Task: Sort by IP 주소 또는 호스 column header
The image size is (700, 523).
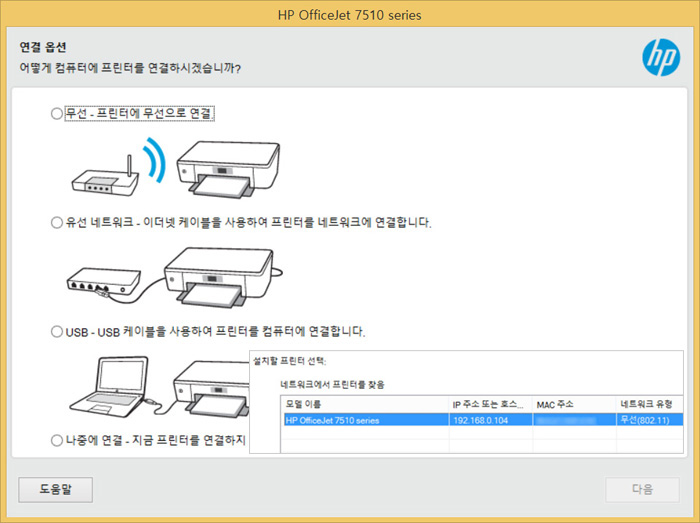Action: click(491, 404)
